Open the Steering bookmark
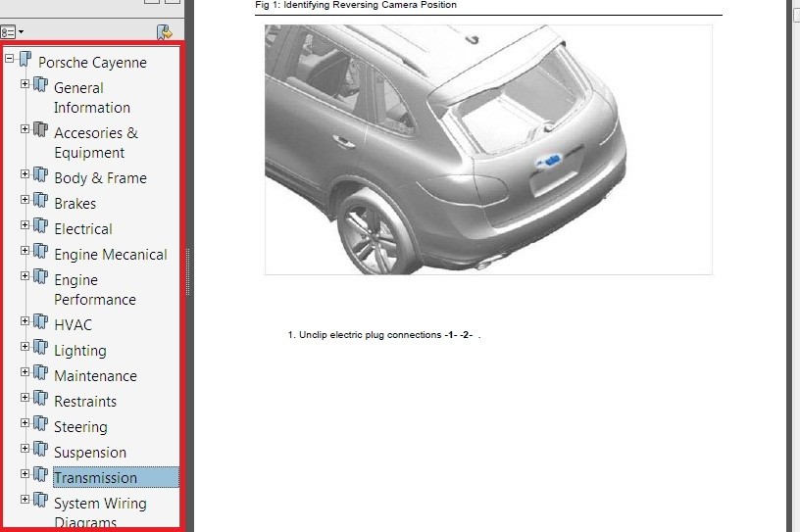Image resolution: width=800 pixels, height=532 pixels. 80,427
